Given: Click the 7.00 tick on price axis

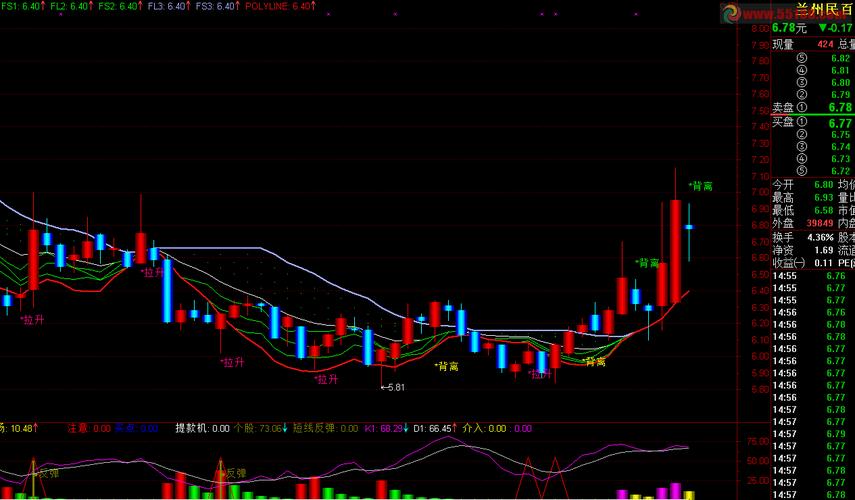Looking at the screenshot, I should [757, 192].
